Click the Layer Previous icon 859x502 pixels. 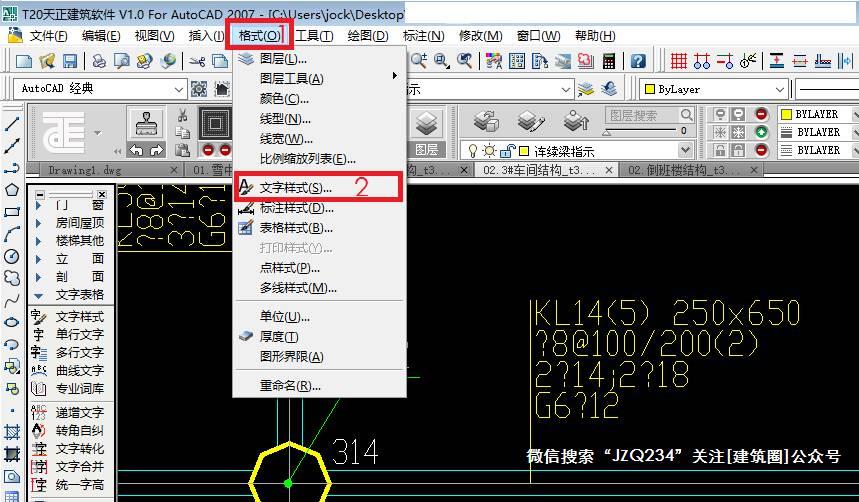click(609, 89)
